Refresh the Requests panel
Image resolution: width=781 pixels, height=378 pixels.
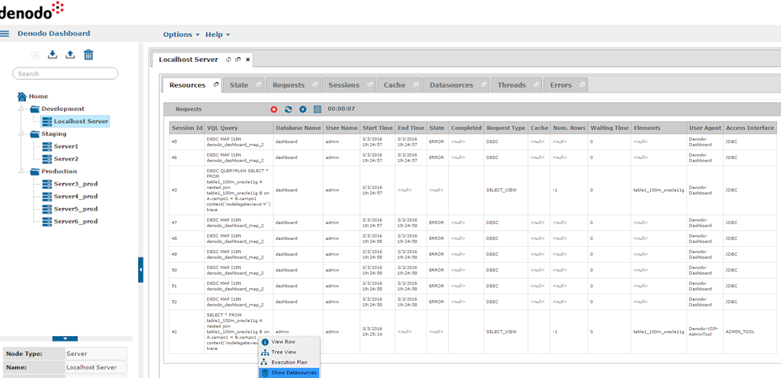coord(288,110)
